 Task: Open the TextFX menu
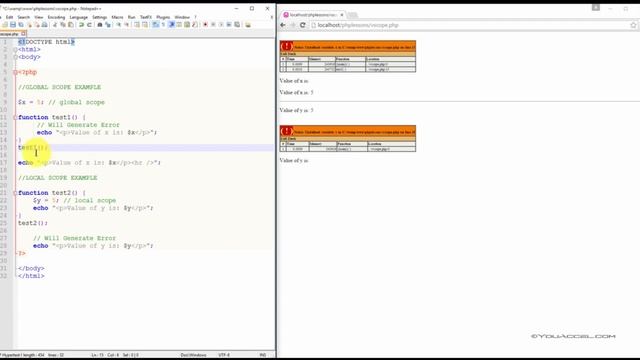[146, 17]
